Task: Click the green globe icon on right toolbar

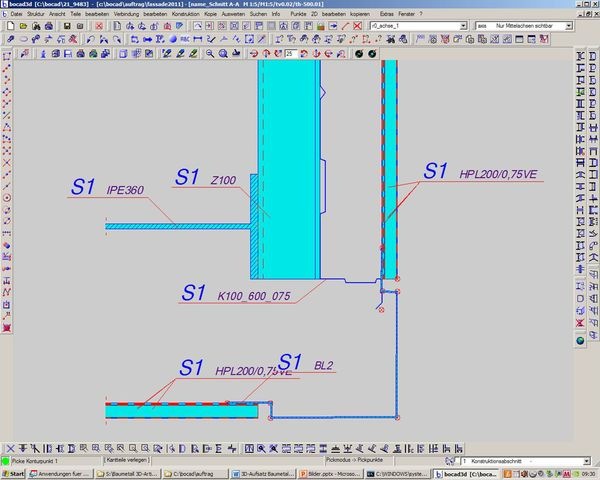Action: (x=579, y=341)
